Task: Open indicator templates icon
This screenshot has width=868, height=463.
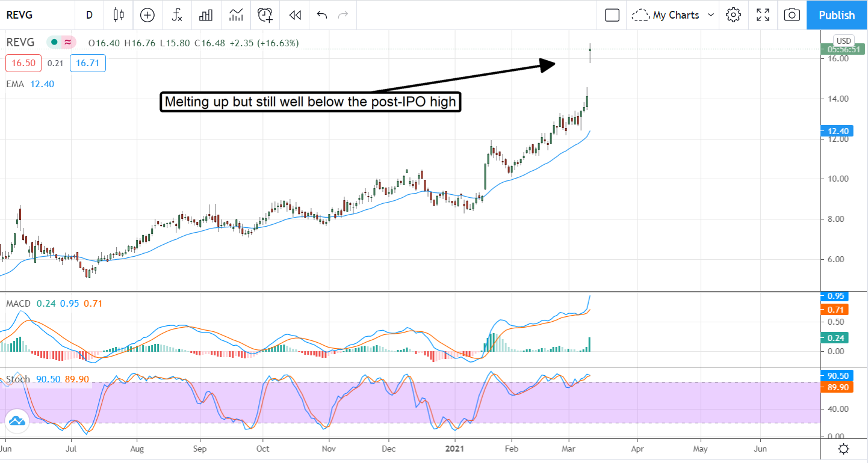Action: tap(236, 15)
